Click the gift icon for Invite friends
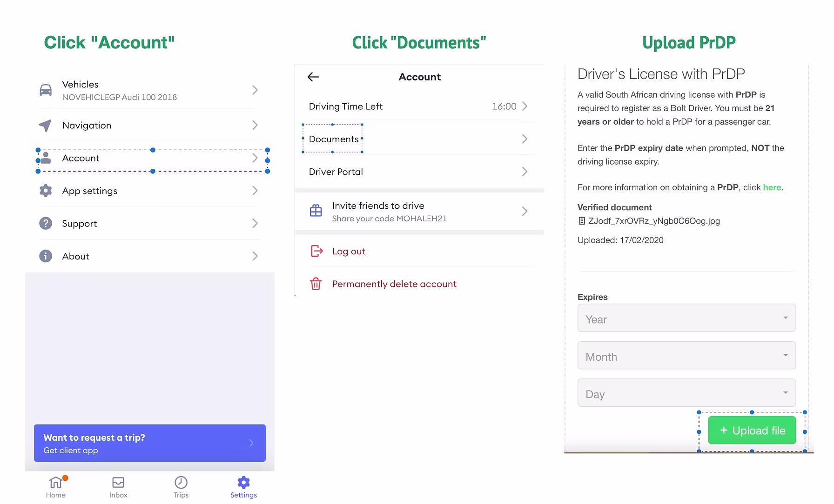Image resolution: width=834 pixels, height=504 pixels. (316, 211)
